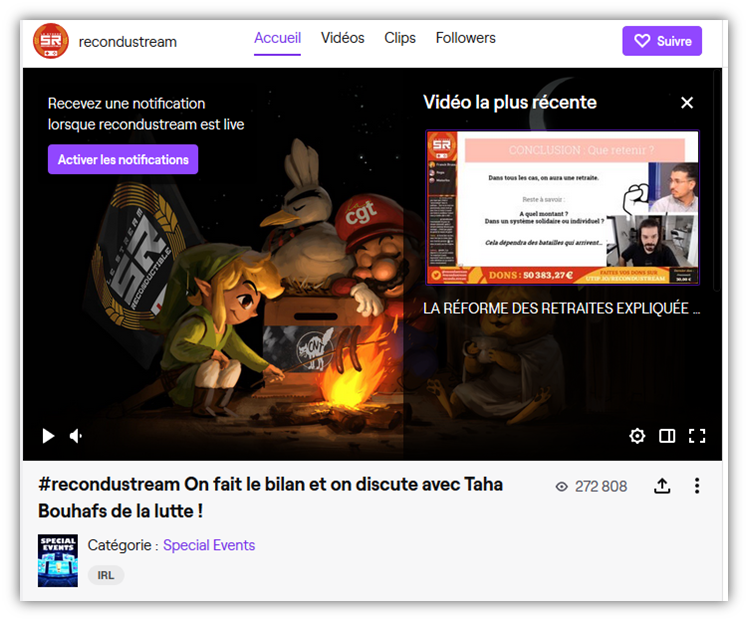This screenshot has height=621, width=748.
Task: Go to the Clips tab
Action: (x=400, y=38)
